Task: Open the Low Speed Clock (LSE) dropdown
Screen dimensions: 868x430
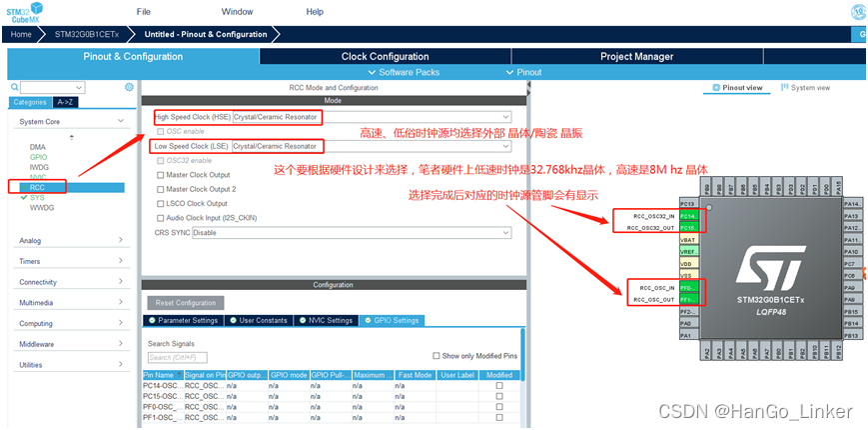Action: click(372, 146)
